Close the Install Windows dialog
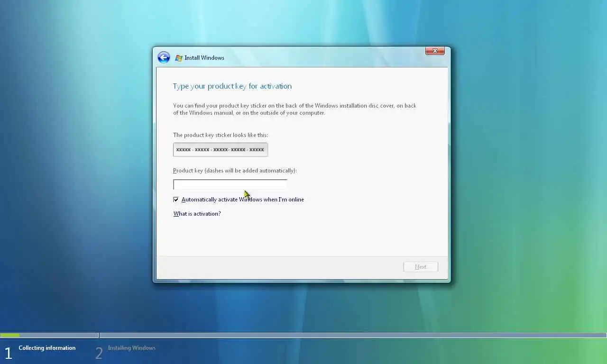Screen dimensions: 607x364 [435, 51]
